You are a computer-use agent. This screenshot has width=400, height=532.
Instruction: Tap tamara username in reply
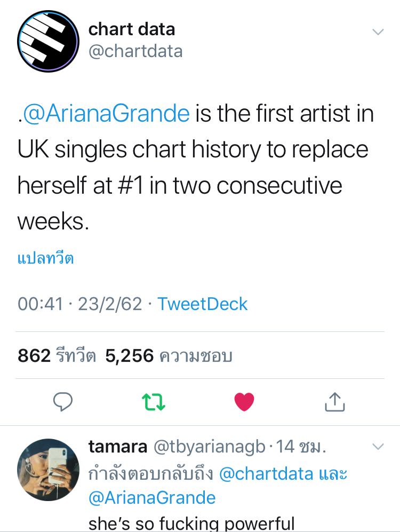(x=117, y=447)
